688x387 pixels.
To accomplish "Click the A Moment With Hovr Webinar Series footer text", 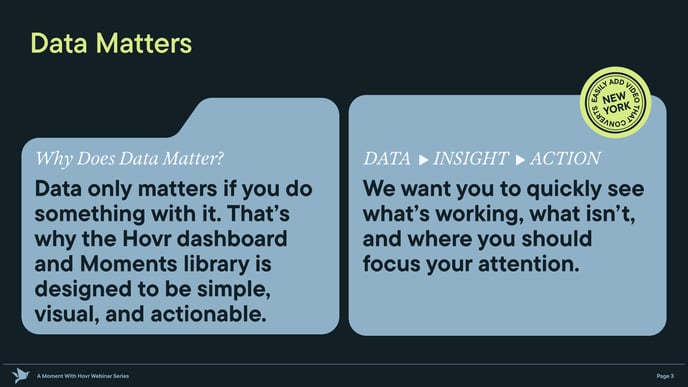I will point(83,376).
